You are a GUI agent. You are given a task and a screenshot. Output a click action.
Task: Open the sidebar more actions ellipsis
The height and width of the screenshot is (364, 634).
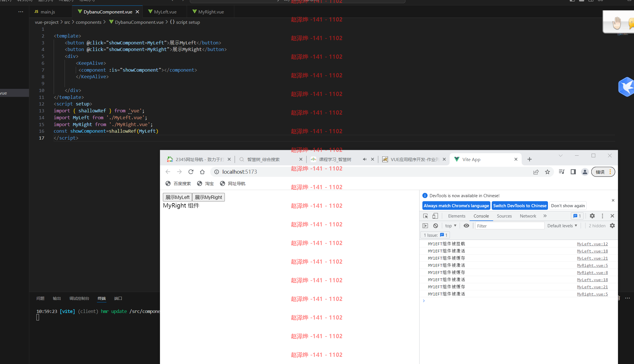(x=21, y=12)
